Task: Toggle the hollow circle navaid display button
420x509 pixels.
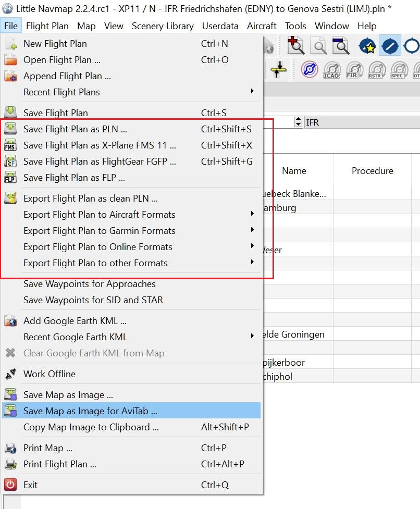Action: click(412, 46)
